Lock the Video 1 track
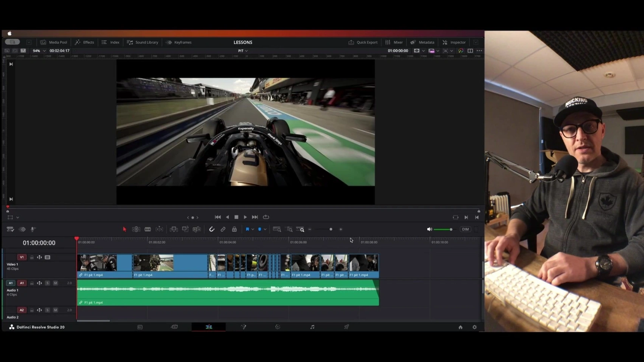 point(32,257)
